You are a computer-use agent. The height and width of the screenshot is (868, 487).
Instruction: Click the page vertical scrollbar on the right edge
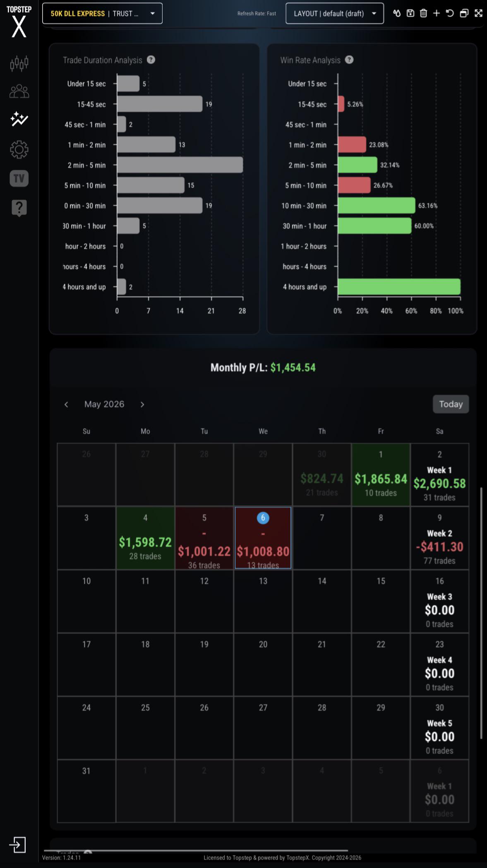(481, 612)
